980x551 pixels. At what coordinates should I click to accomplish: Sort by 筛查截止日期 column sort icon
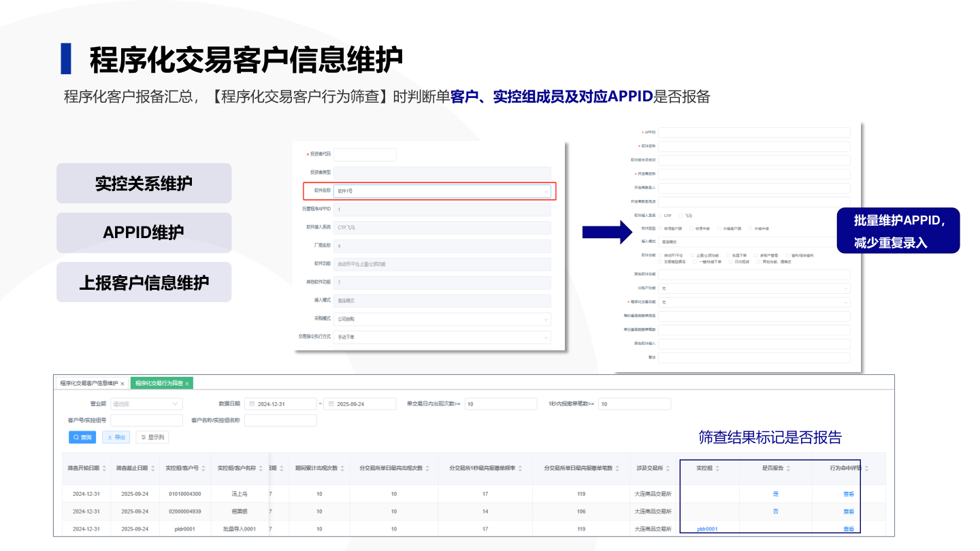pyautogui.click(x=152, y=469)
